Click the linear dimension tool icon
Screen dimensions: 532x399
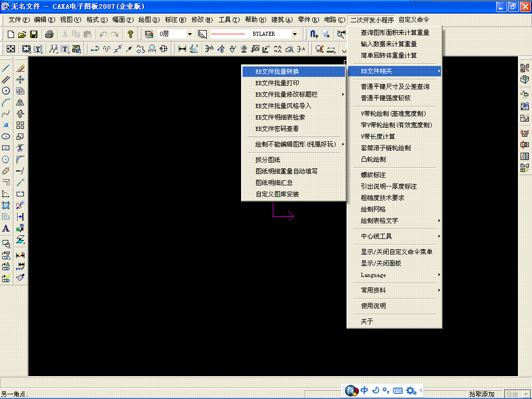coord(182,49)
